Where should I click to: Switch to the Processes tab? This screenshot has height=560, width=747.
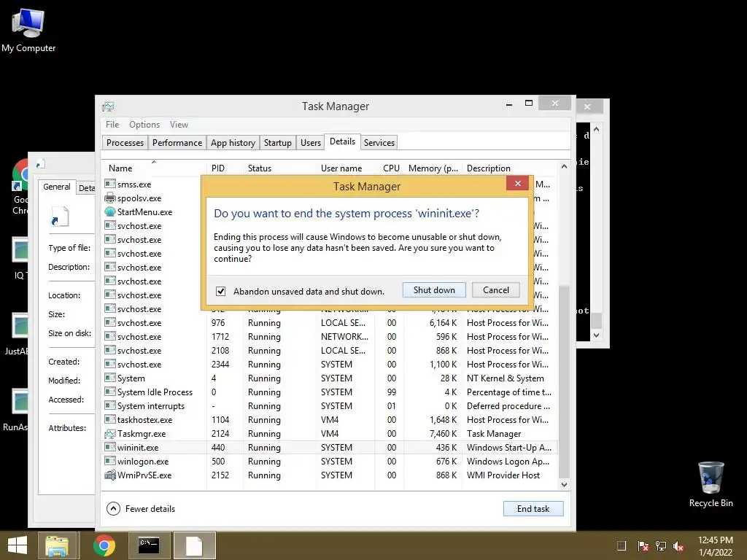coord(125,143)
